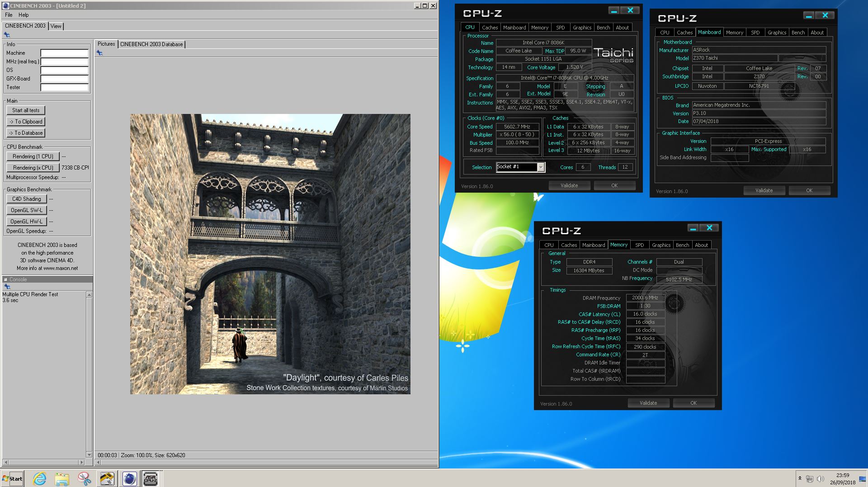868x487 pixels.
Task: Click the pin icon under the Pictures tab
Action: point(99,53)
